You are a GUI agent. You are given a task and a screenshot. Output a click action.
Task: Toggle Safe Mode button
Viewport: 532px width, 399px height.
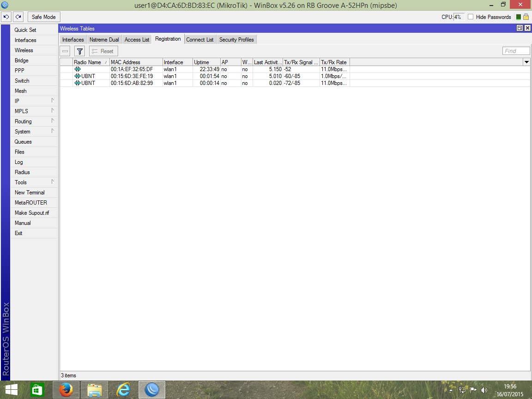point(44,17)
